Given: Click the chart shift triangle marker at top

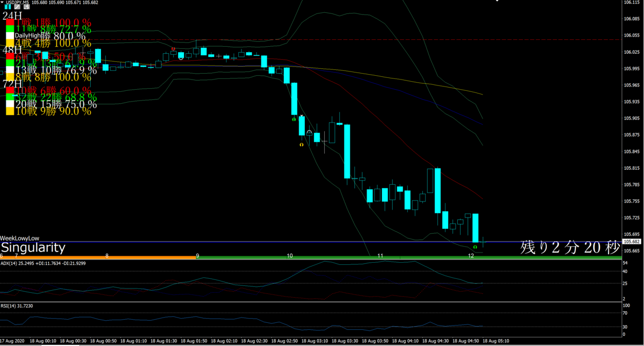Looking at the screenshot, I should (x=497, y=2).
